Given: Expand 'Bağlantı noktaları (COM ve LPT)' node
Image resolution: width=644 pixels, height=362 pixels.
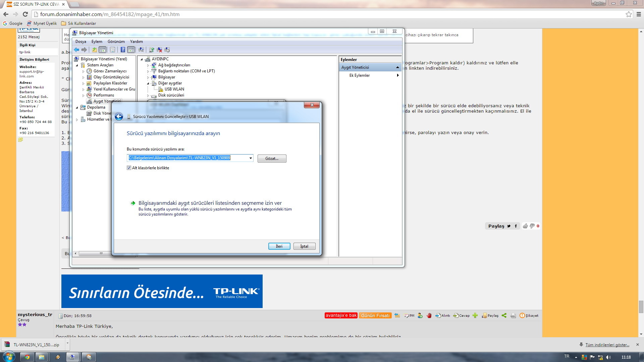Looking at the screenshot, I should tap(148, 71).
